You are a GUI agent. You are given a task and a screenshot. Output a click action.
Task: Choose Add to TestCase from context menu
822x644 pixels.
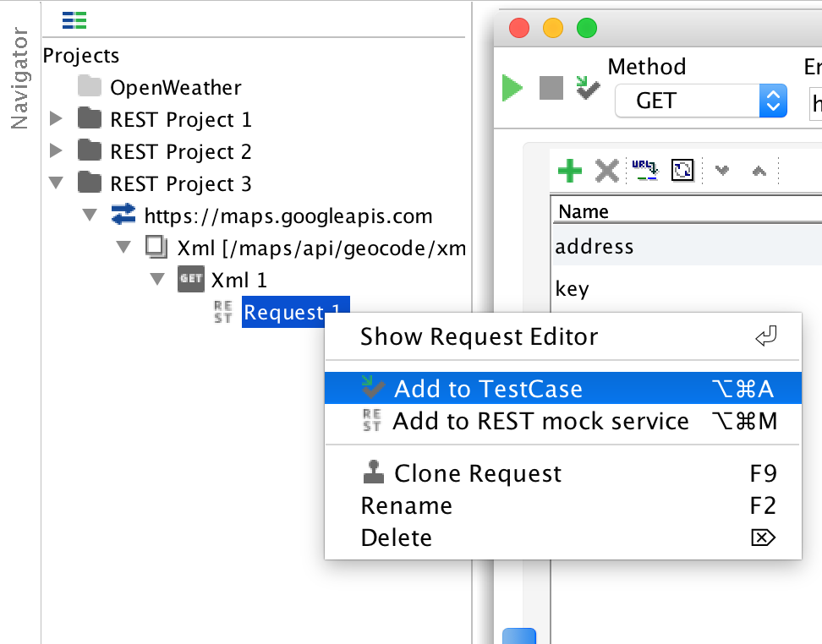pyautogui.click(x=563, y=388)
